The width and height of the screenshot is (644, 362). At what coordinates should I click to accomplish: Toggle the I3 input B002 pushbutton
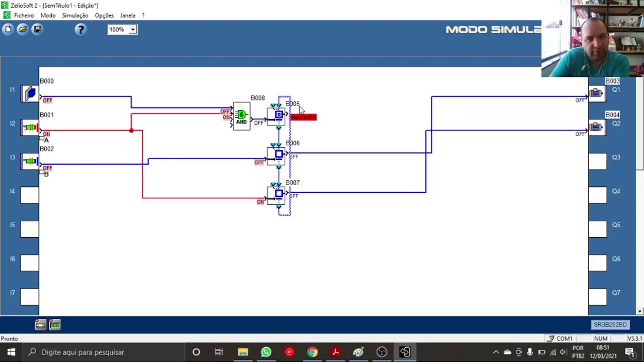(30, 161)
